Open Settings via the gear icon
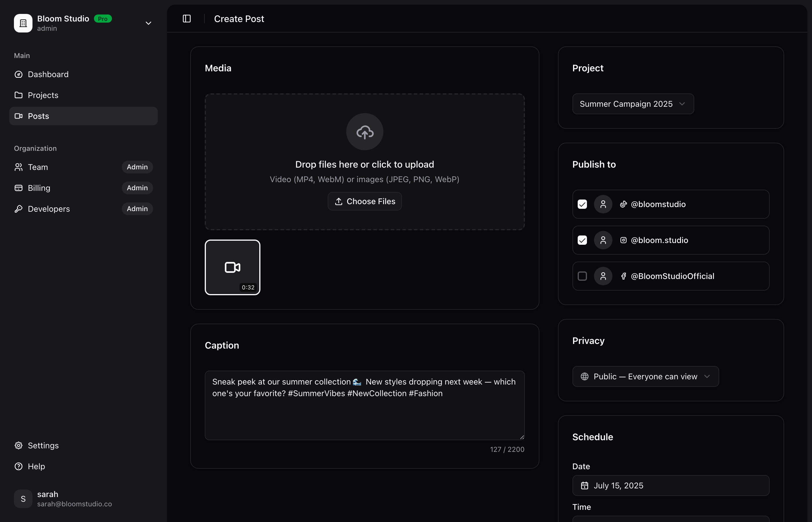This screenshot has height=522, width=812. pyautogui.click(x=19, y=445)
